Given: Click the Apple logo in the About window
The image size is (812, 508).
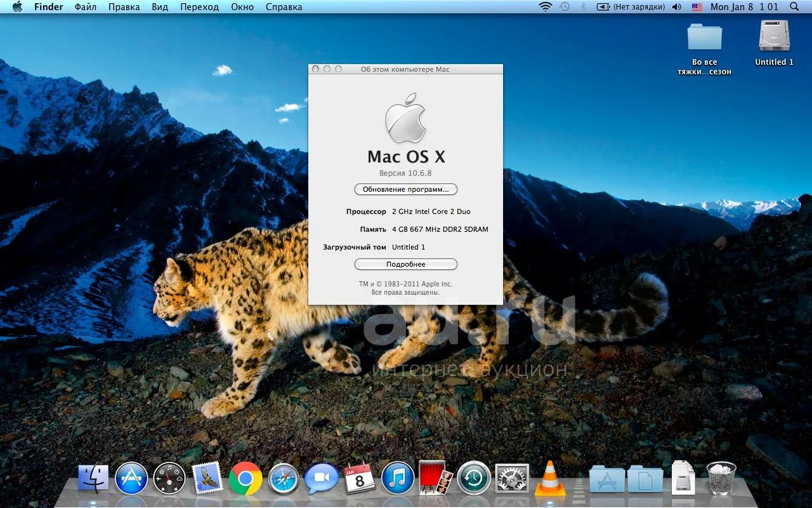Looking at the screenshot, I should (x=406, y=117).
